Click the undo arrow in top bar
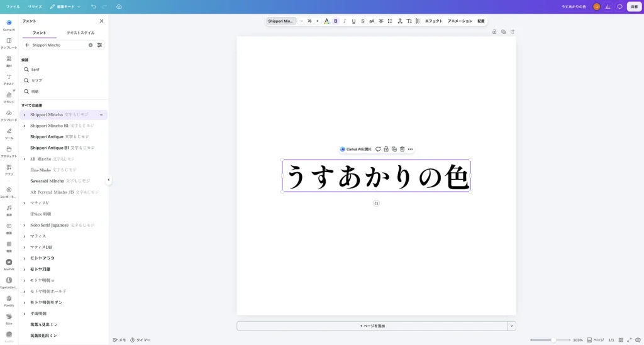The image size is (644, 345). pos(94,6)
